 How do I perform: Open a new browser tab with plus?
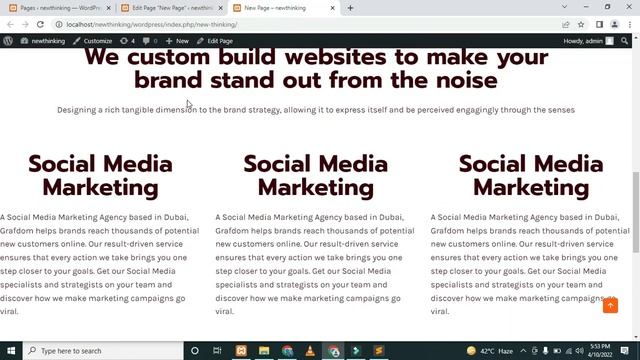pyautogui.click(x=350, y=8)
